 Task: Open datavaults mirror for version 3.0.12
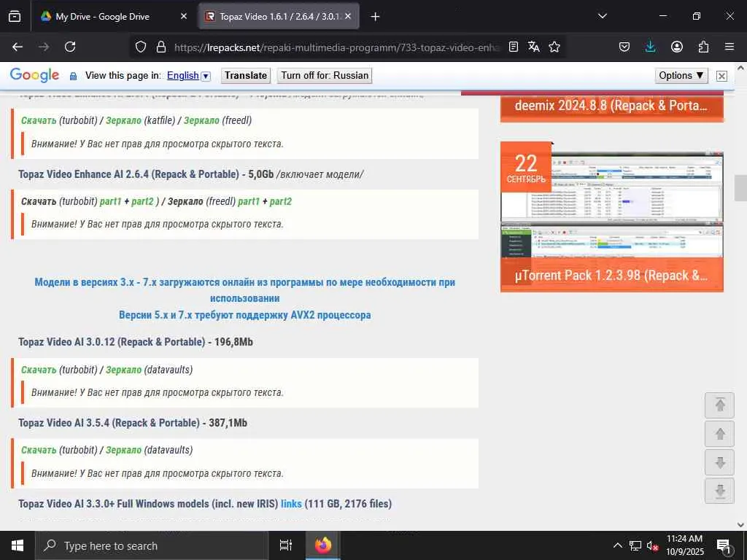click(123, 370)
